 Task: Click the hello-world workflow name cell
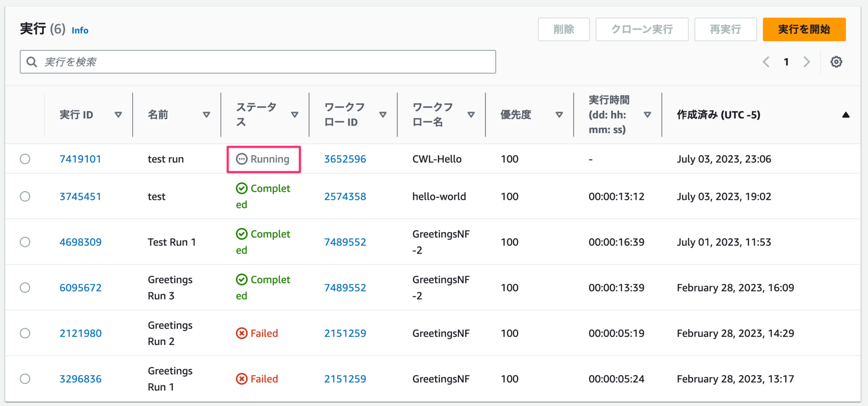(439, 196)
